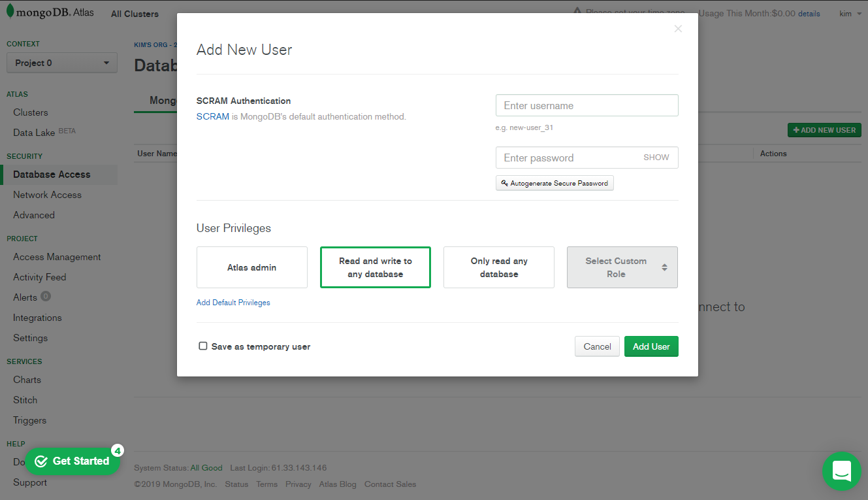Open the Atlas Blog footer link
The width and height of the screenshot is (868, 500).
(338, 484)
